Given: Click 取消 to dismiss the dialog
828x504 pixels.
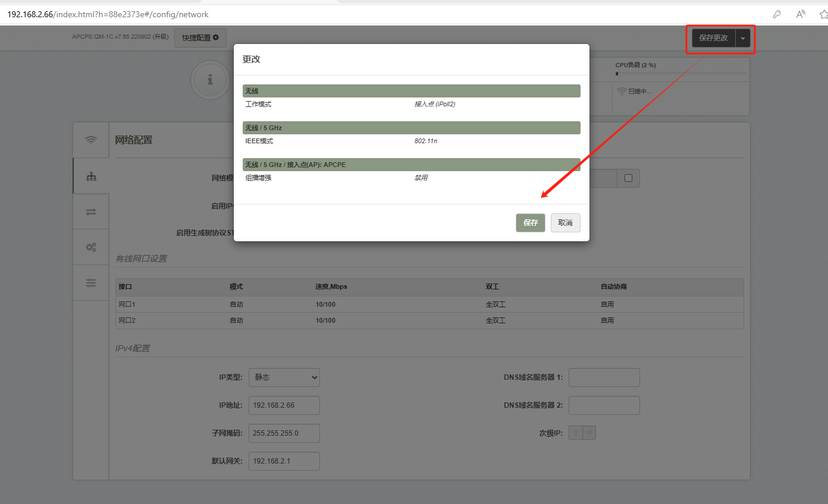Looking at the screenshot, I should pyautogui.click(x=565, y=223).
